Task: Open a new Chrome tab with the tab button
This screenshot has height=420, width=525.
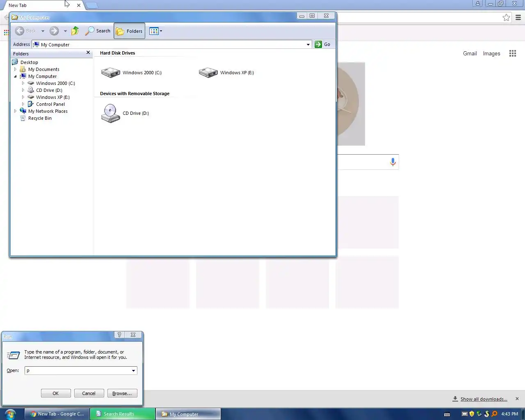Action: coord(92,5)
